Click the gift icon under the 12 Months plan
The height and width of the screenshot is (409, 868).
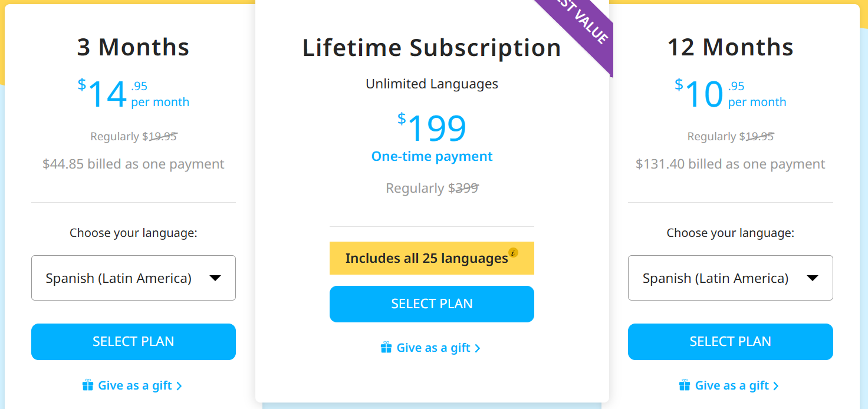(685, 385)
